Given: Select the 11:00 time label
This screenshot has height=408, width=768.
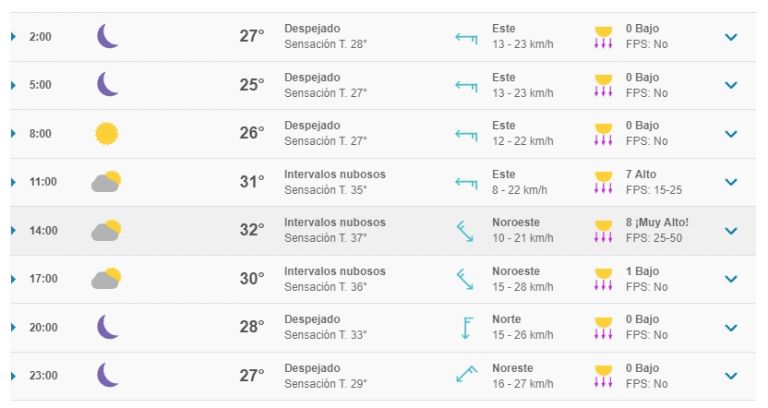Looking at the screenshot, I should [x=43, y=182].
